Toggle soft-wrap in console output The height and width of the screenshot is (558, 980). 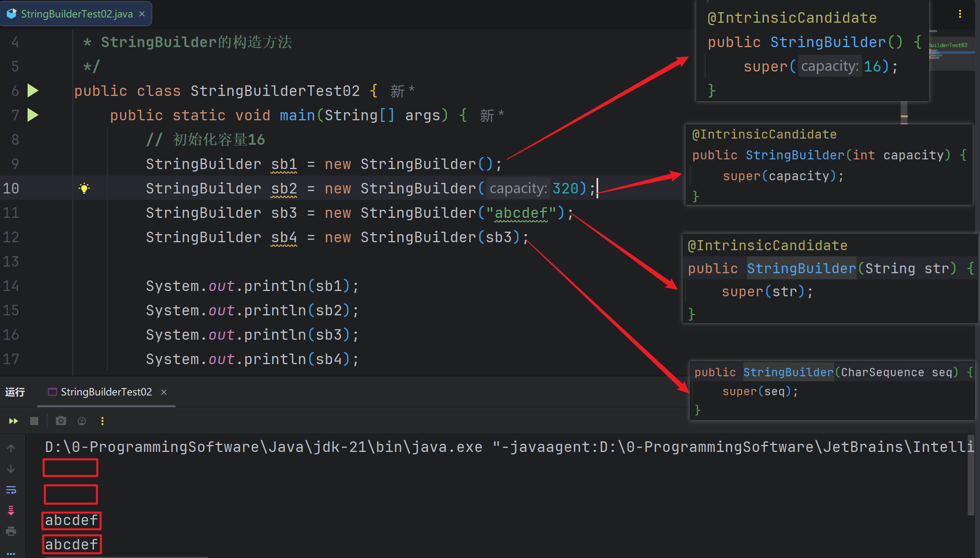[x=11, y=490]
